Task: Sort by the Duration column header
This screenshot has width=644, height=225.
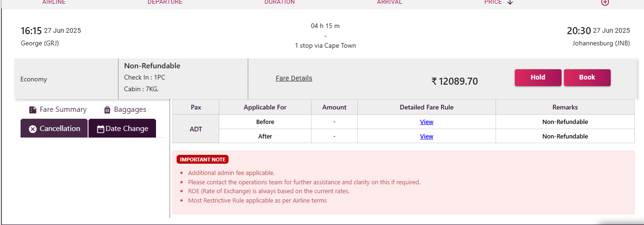Action: (x=280, y=2)
